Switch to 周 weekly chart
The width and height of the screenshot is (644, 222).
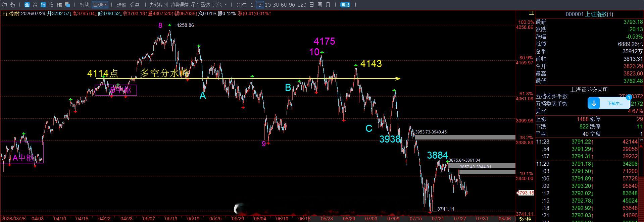(x=320, y=5)
